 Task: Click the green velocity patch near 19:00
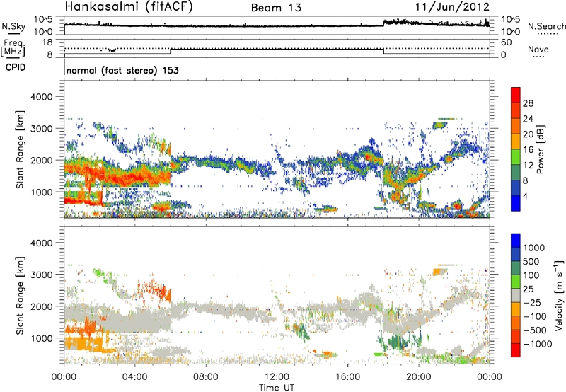tap(397, 342)
